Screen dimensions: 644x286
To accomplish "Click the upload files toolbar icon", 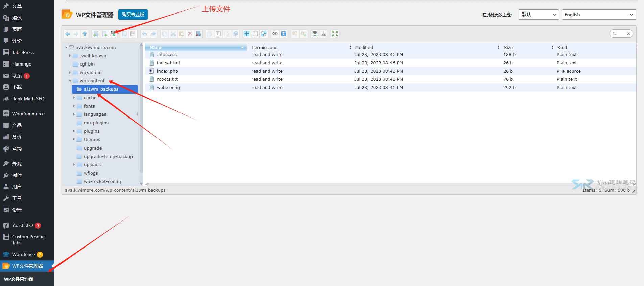I will (x=113, y=34).
